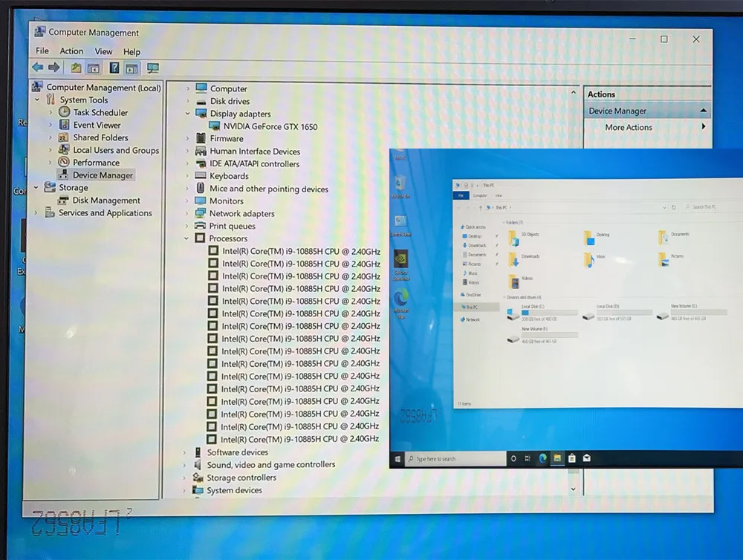Viewport: 743px width, 560px height.
Task: Collapse the Processors category
Action: [186, 238]
